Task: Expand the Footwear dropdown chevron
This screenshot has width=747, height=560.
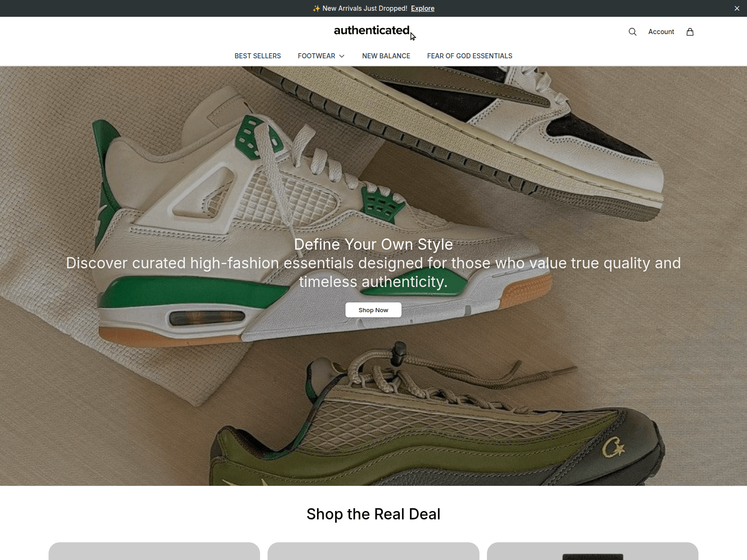Action: pyautogui.click(x=342, y=56)
